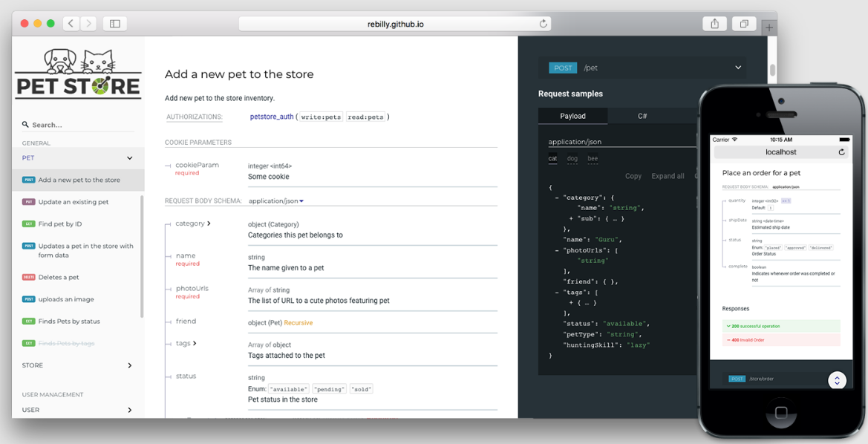The image size is (868, 444).
Task: Switch to the C# sample tab
Action: [x=642, y=116]
